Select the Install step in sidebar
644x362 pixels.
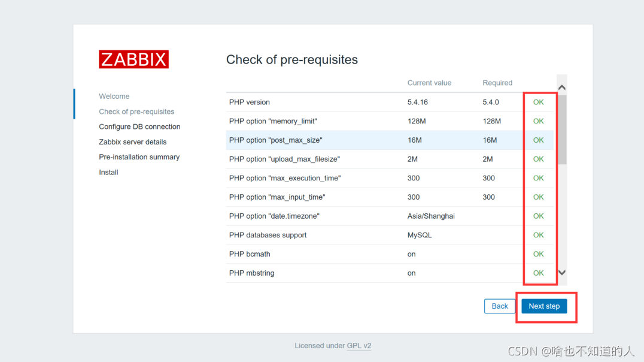pyautogui.click(x=108, y=173)
